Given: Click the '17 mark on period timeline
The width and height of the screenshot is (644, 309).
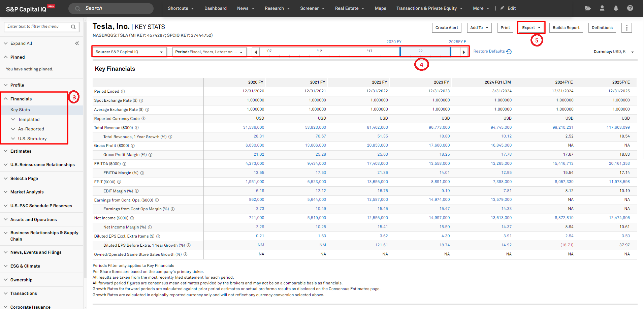Looking at the screenshot, I should [370, 51].
